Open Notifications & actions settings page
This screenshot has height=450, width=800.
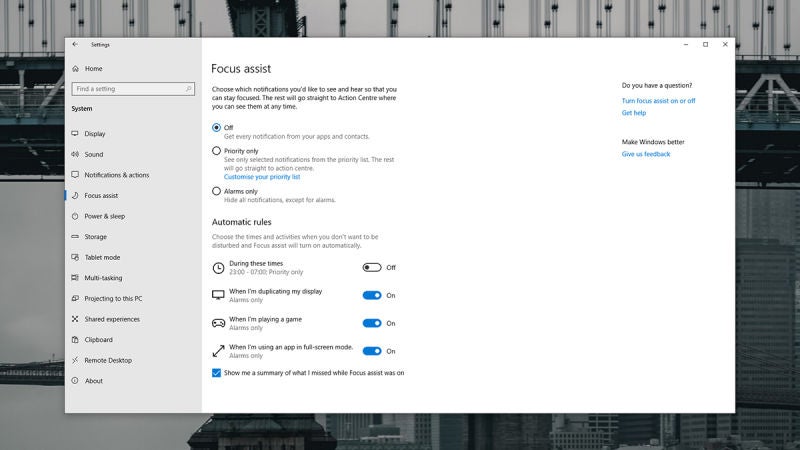(116, 175)
